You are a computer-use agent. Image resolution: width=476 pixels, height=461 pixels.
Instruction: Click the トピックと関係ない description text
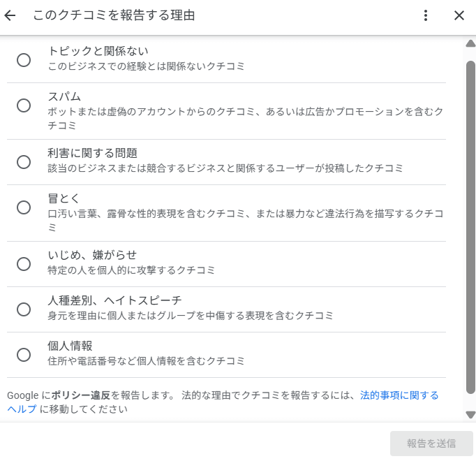(x=146, y=66)
